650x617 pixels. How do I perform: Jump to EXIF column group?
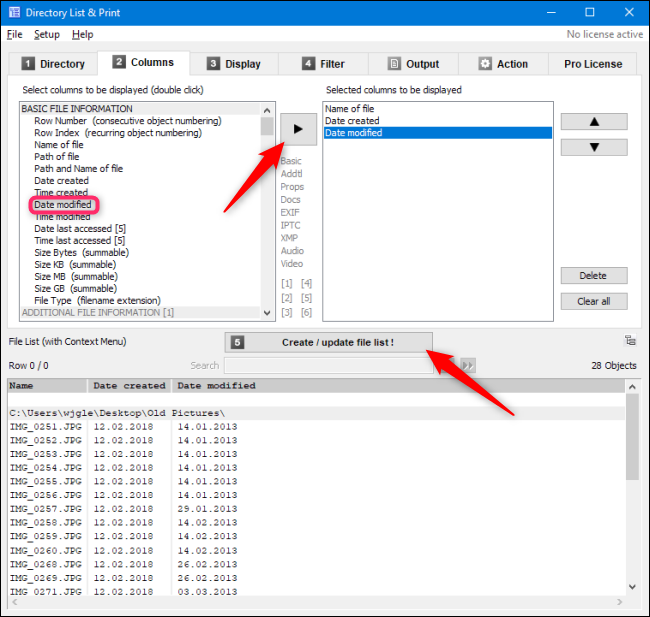[x=290, y=212]
